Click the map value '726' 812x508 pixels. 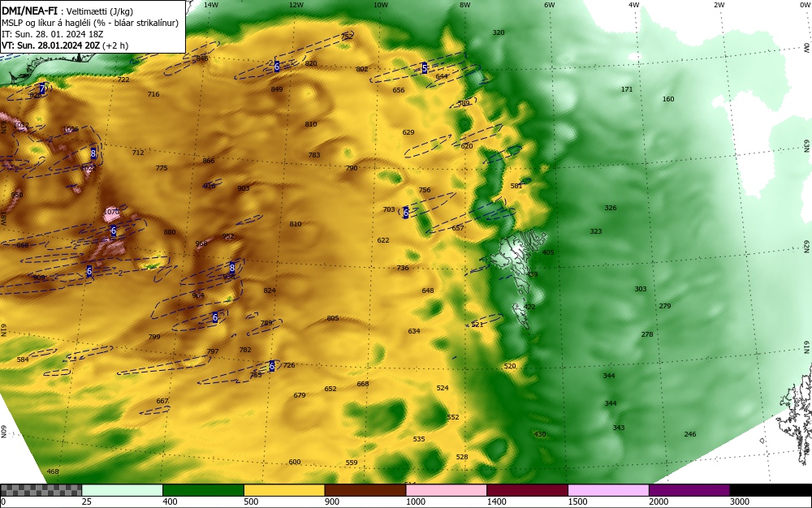click(288, 365)
